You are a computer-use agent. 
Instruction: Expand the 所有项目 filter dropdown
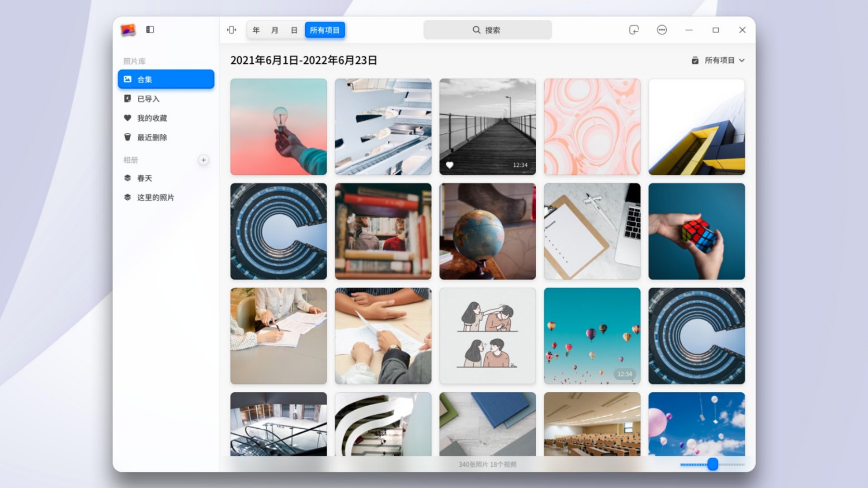(x=719, y=60)
